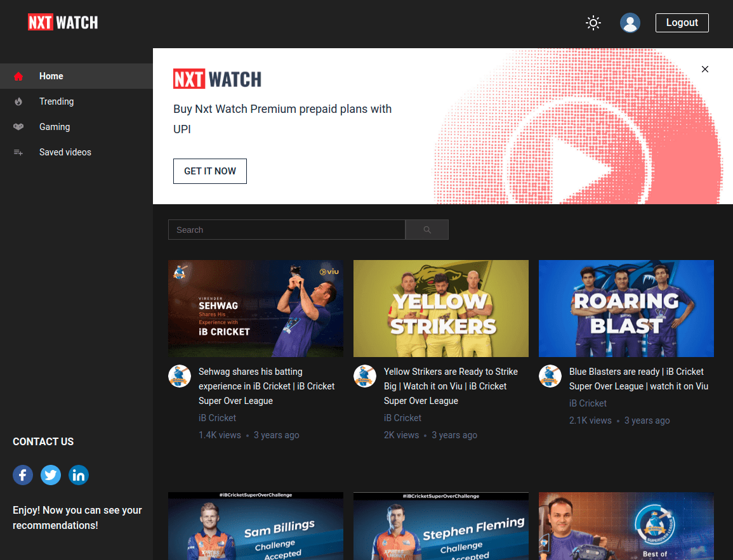
Task: Focus the Search input field
Action: tap(287, 230)
